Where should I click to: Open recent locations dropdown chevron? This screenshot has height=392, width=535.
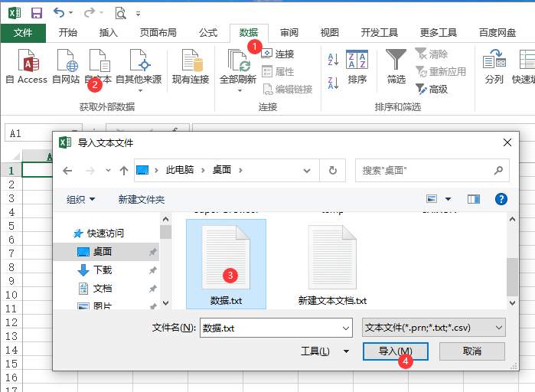(108, 170)
